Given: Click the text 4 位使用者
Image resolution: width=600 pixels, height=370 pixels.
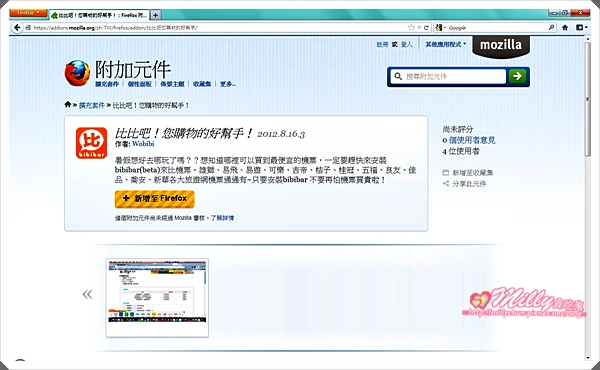Looking at the screenshot, I should point(461,151).
